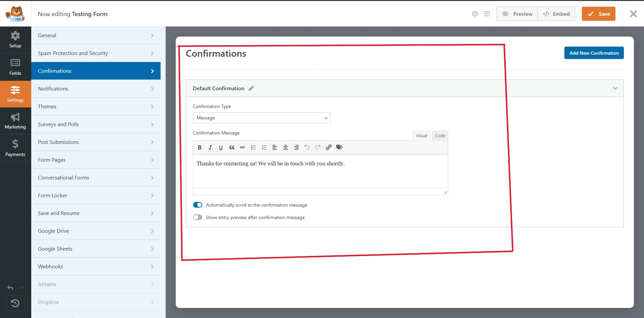Open the form revisions history icon

pyautogui.click(x=15, y=303)
